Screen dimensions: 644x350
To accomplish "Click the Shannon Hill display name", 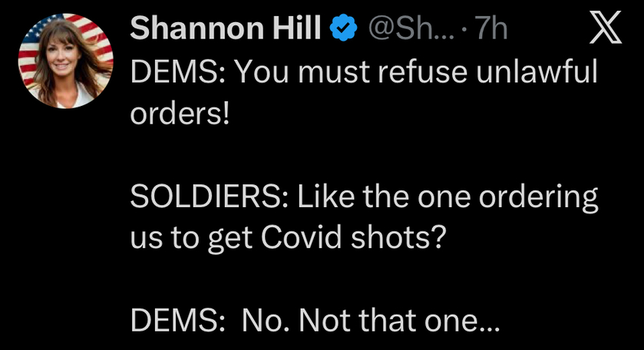I will click(x=227, y=30).
